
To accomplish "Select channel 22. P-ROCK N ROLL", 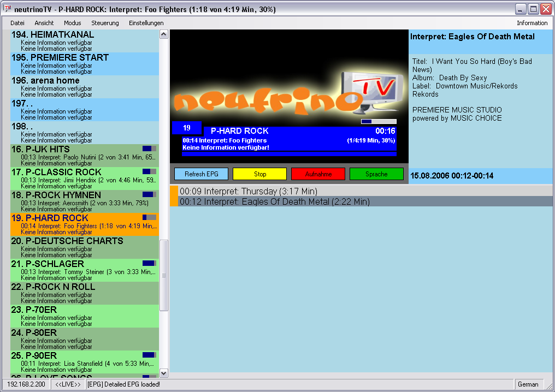I will [x=85, y=294].
